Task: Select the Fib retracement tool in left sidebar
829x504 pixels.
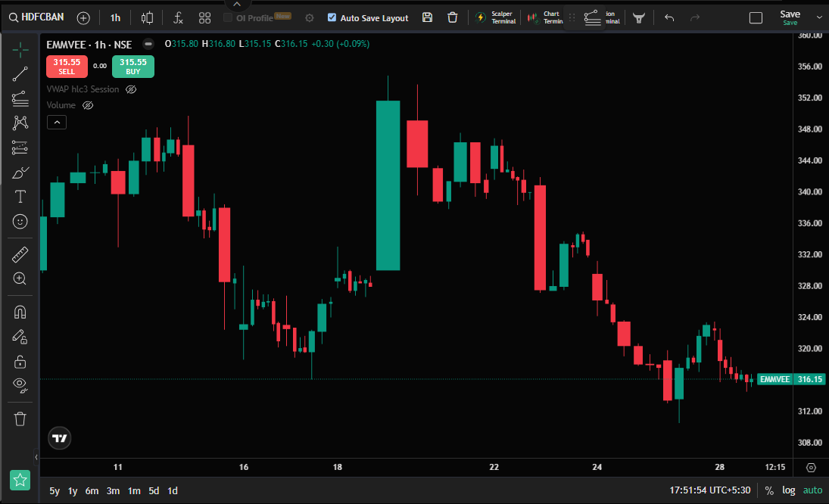Action: pyautogui.click(x=20, y=99)
